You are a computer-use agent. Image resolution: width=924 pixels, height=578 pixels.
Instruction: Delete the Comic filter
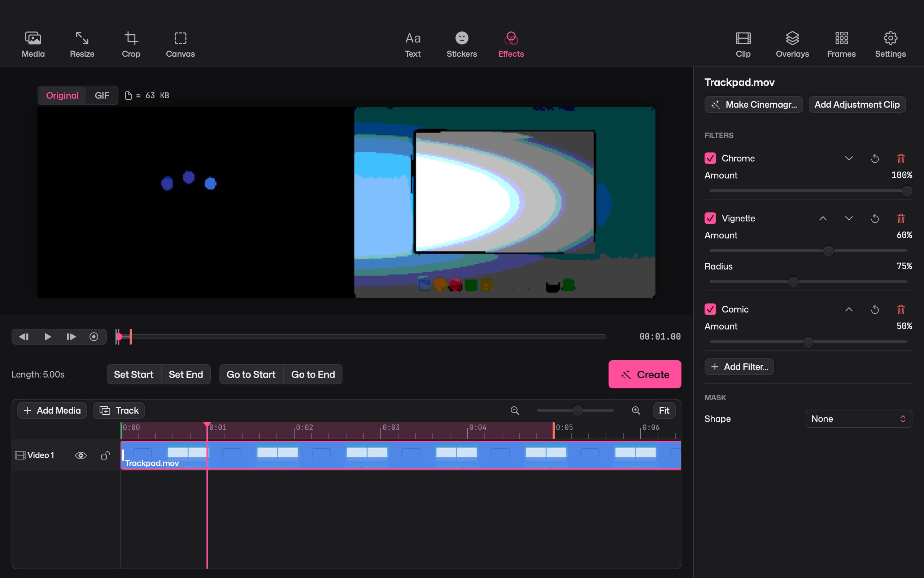(901, 309)
